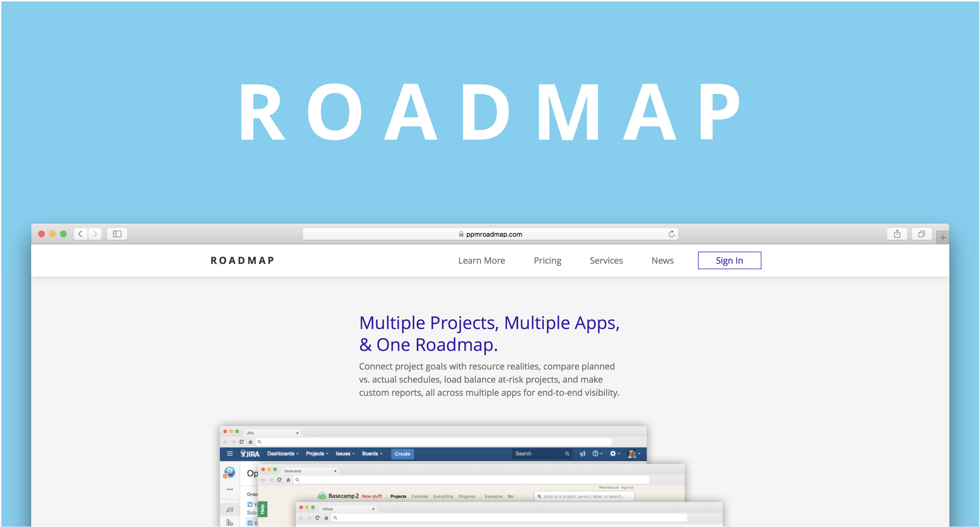Switch to the Basecamp browser tab
980x527 pixels.
293,471
